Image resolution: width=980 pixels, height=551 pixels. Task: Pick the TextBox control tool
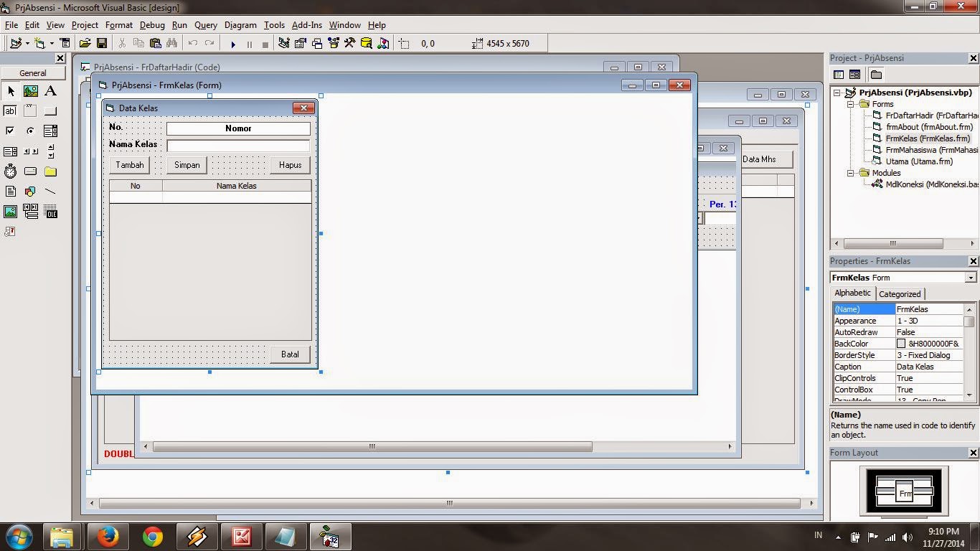click(10, 111)
